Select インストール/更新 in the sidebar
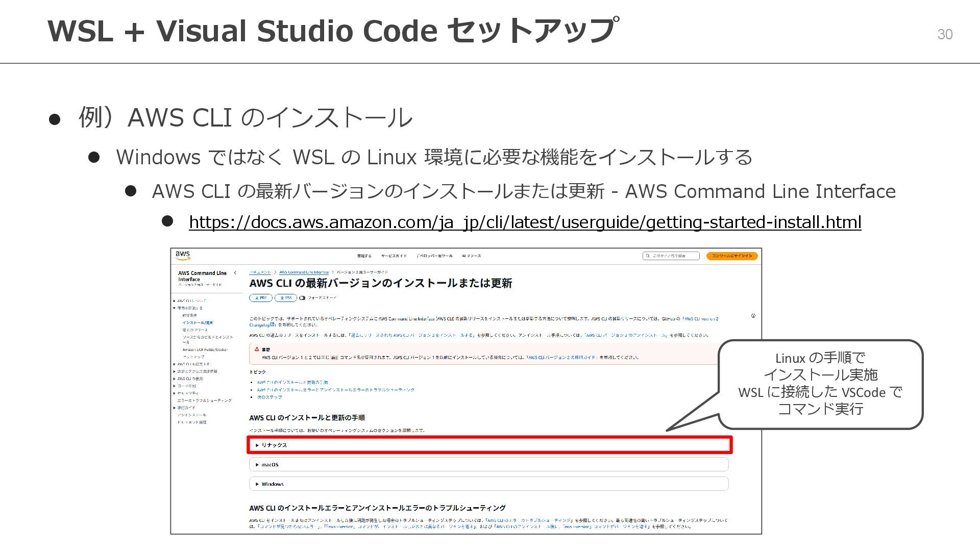980x551 pixels. coord(198,323)
